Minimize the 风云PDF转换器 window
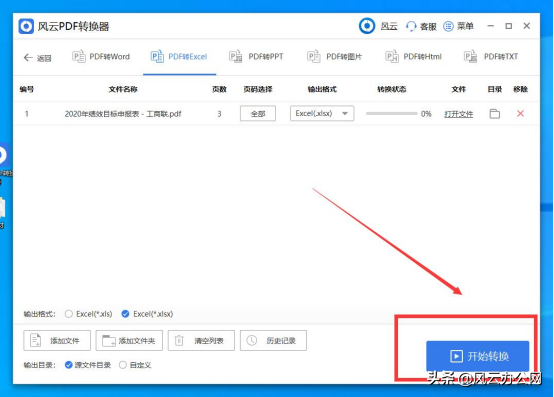The image size is (554, 397). coord(490,26)
